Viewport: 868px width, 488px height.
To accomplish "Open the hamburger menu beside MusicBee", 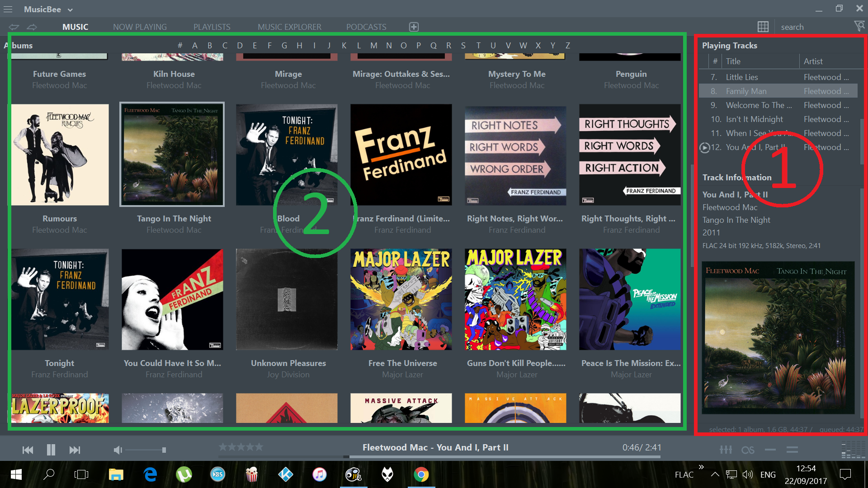I will [x=8, y=9].
